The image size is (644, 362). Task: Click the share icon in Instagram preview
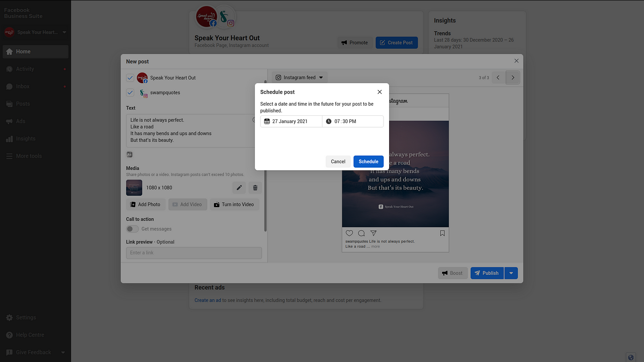click(x=374, y=233)
